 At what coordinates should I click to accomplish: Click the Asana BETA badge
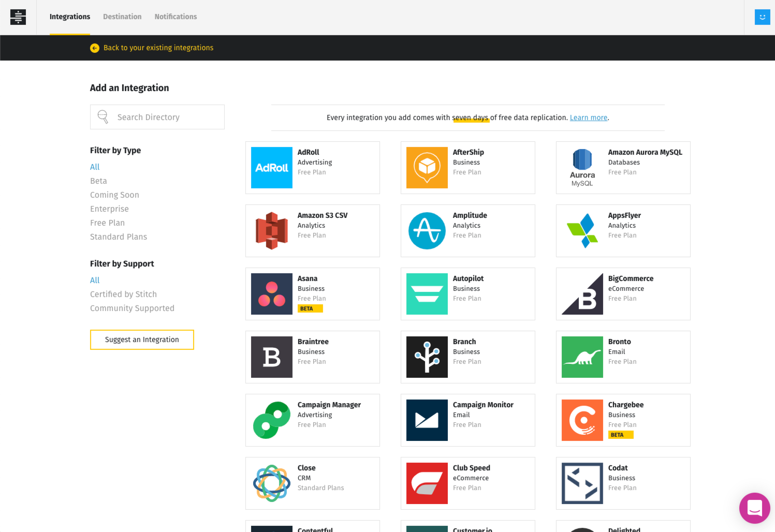pyautogui.click(x=310, y=308)
